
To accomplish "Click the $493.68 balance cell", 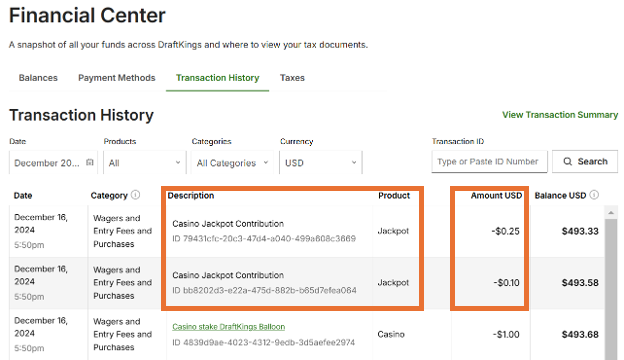I will [580, 335].
